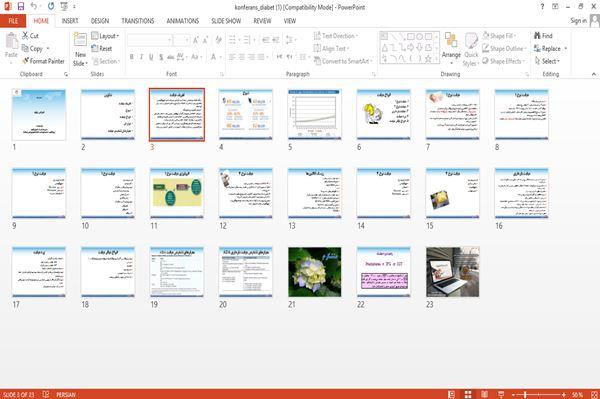This screenshot has width=600, height=399.
Task: Switch to Normal view from the status bar
Action: pos(452,394)
